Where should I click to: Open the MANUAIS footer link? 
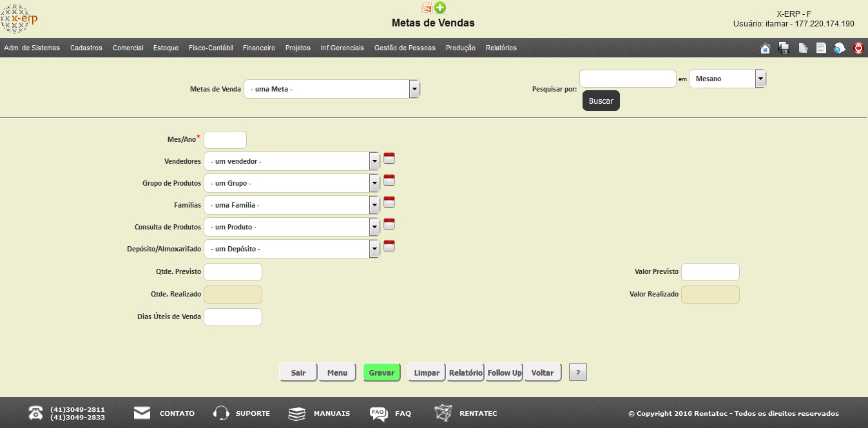(x=332, y=414)
